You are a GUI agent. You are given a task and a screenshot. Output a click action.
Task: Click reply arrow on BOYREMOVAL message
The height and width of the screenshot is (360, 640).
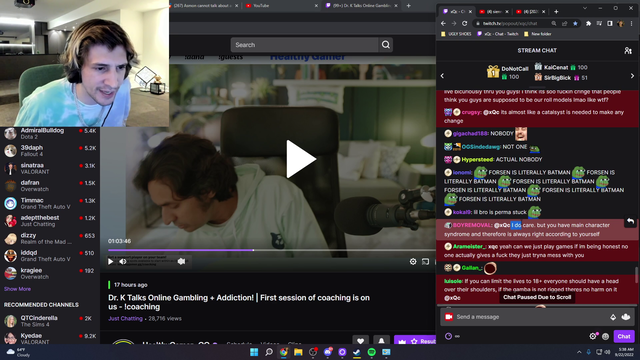pyautogui.click(x=630, y=222)
